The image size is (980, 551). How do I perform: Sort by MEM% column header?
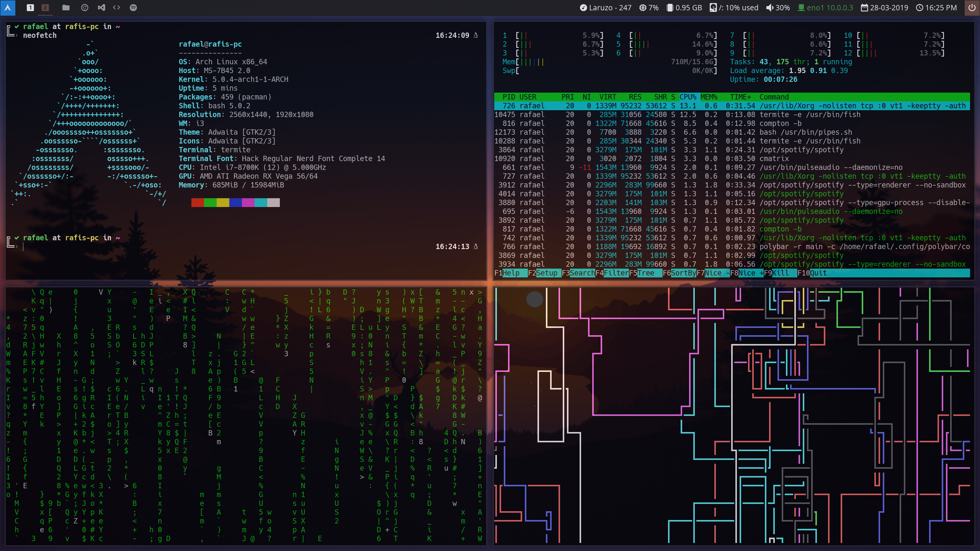pos(709,97)
